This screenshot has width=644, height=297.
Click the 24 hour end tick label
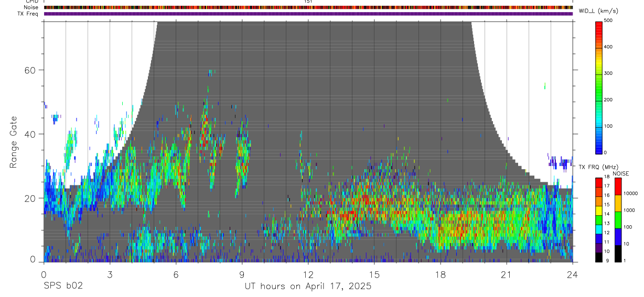(573, 274)
